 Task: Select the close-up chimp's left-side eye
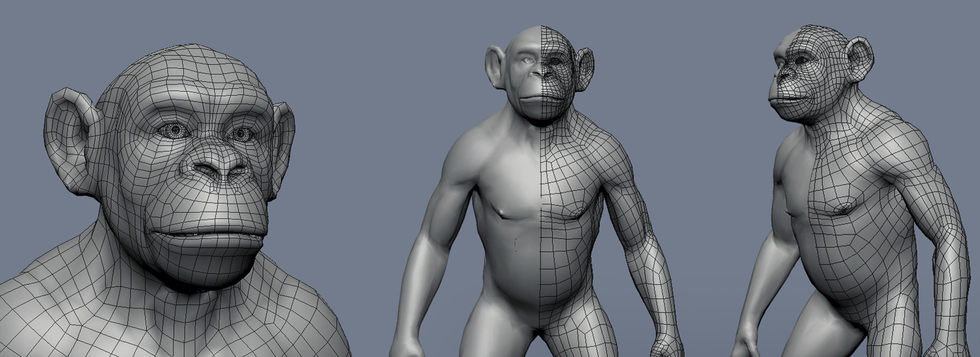pos(175,131)
